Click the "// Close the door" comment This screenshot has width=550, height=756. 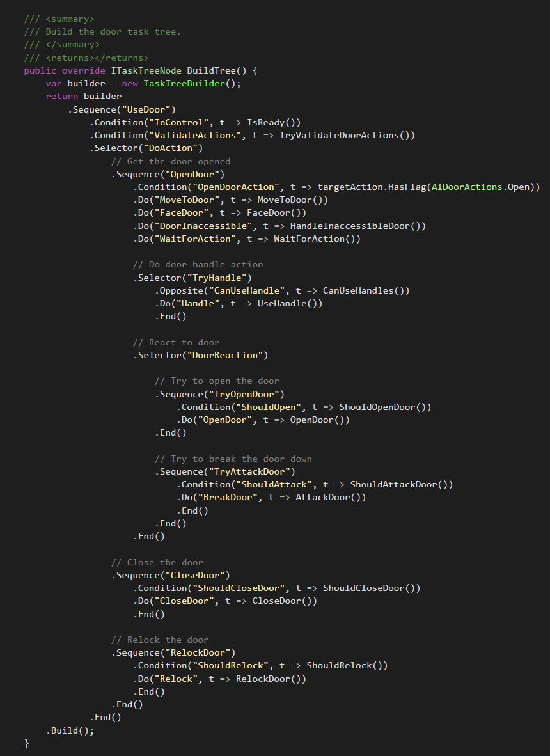[157, 563]
